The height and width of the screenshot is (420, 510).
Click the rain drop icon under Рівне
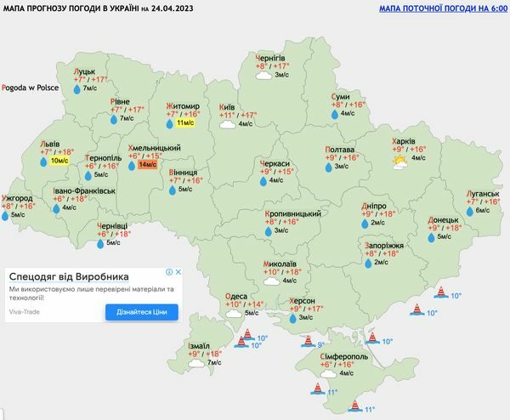[114, 119]
